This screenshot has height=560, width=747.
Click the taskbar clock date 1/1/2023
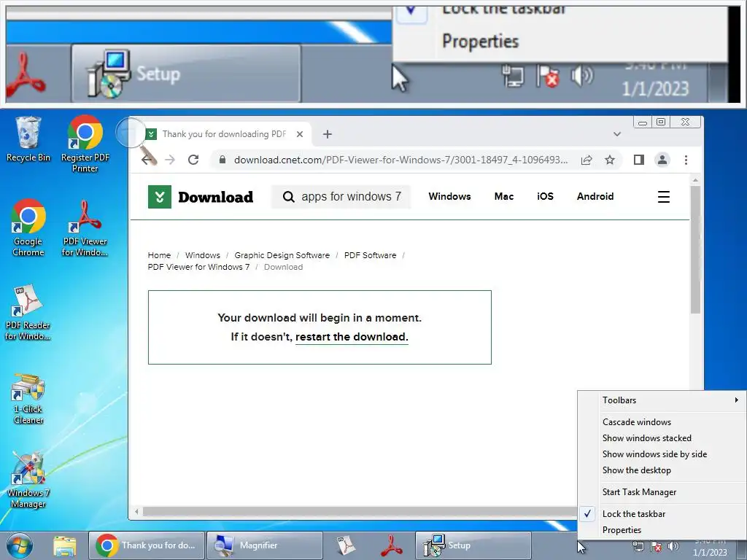pyautogui.click(x=710, y=553)
